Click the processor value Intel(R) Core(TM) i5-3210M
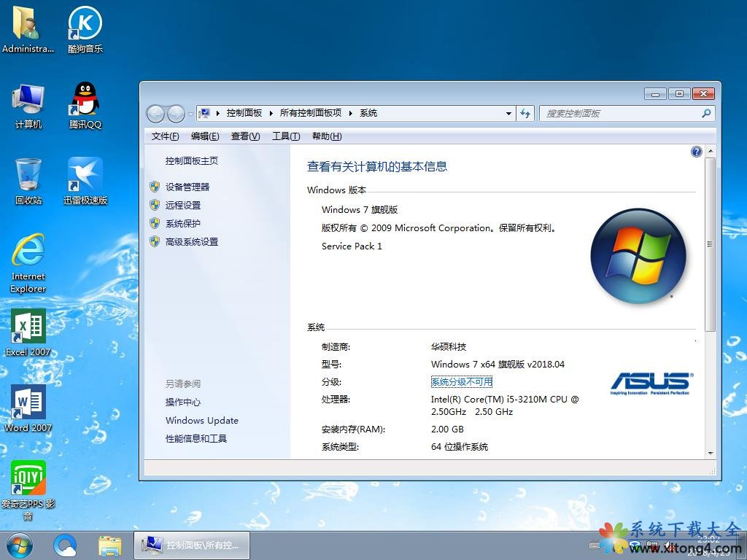Screen dimensions: 747x560 coord(505,405)
